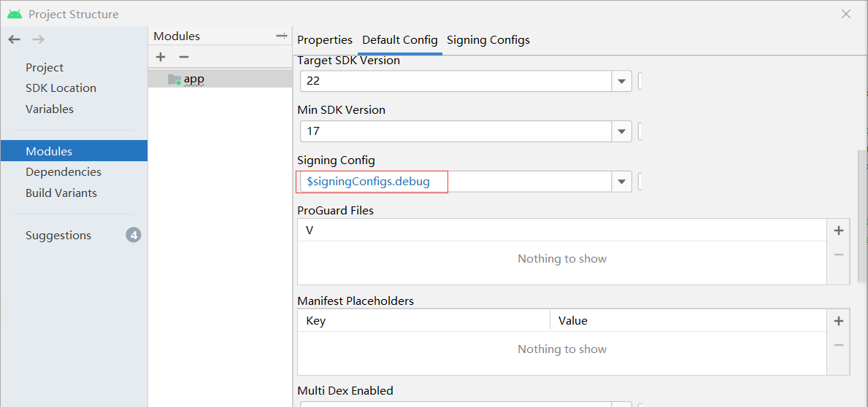Click the Target SDK Version label
The image size is (868, 407).
pos(349,61)
